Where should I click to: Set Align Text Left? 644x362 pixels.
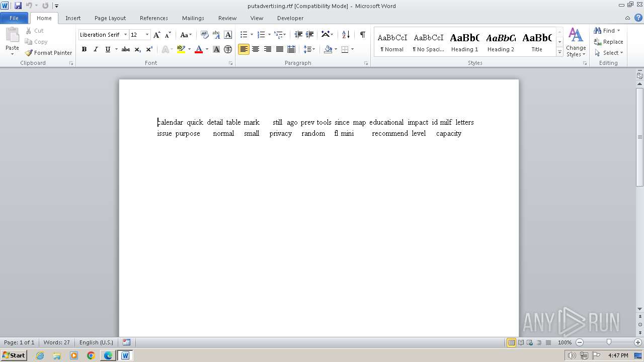click(244, 49)
